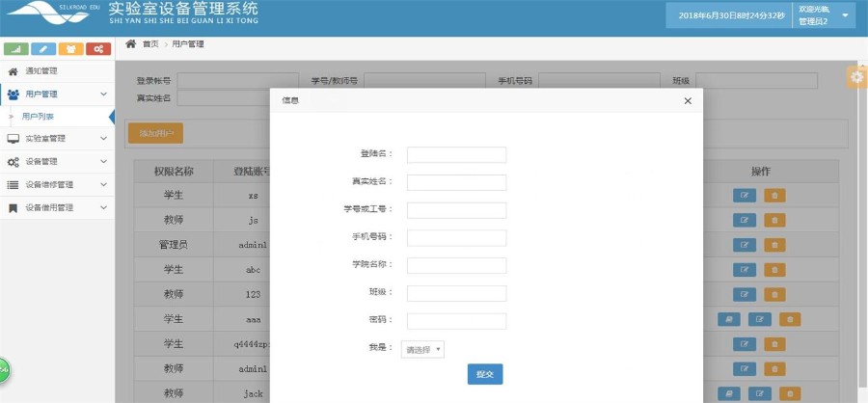Click the red gears shortcut icon
Screen dimensions: 868x403
(x=98, y=49)
